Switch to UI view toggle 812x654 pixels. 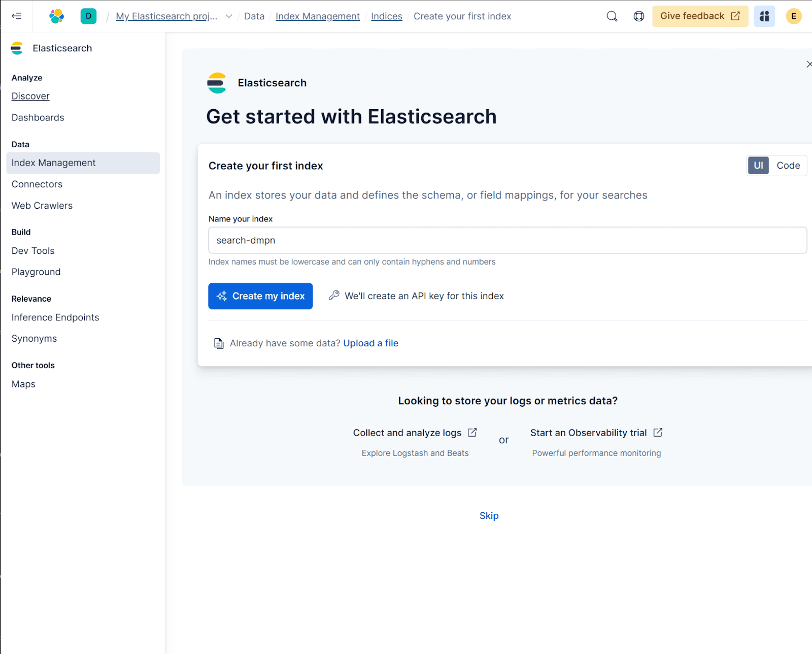tap(758, 166)
